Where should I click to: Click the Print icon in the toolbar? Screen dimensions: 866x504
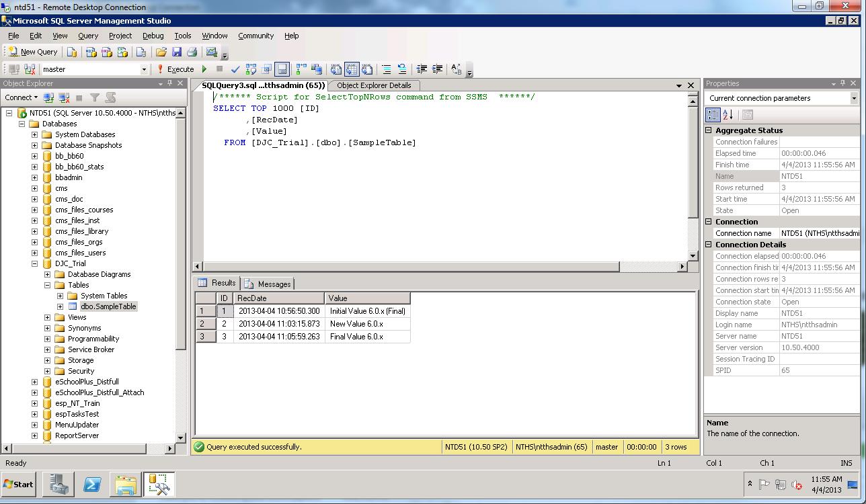coord(192,52)
